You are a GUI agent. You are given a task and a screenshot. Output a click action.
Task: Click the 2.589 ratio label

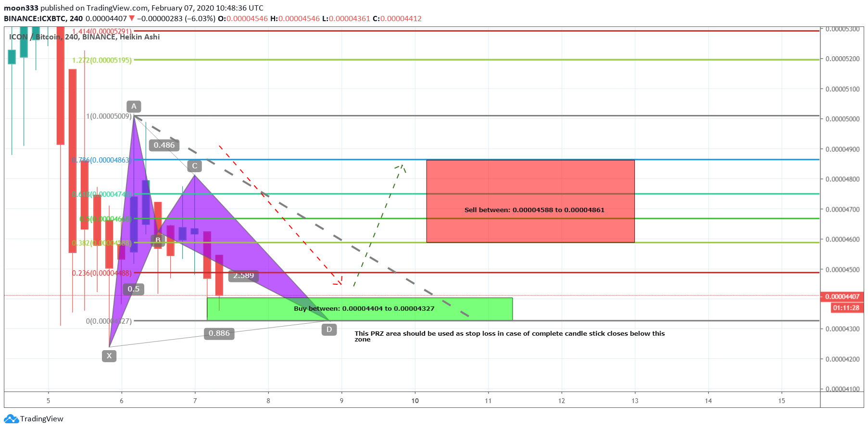click(x=244, y=276)
